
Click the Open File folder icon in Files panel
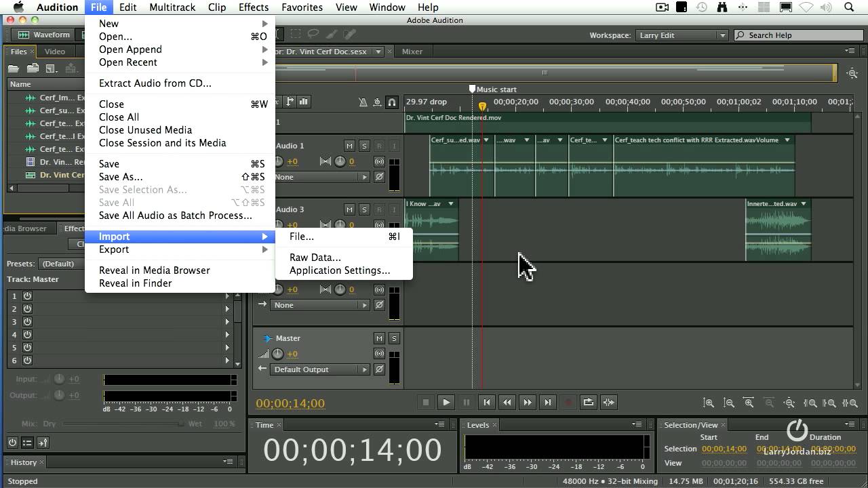pos(14,68)
